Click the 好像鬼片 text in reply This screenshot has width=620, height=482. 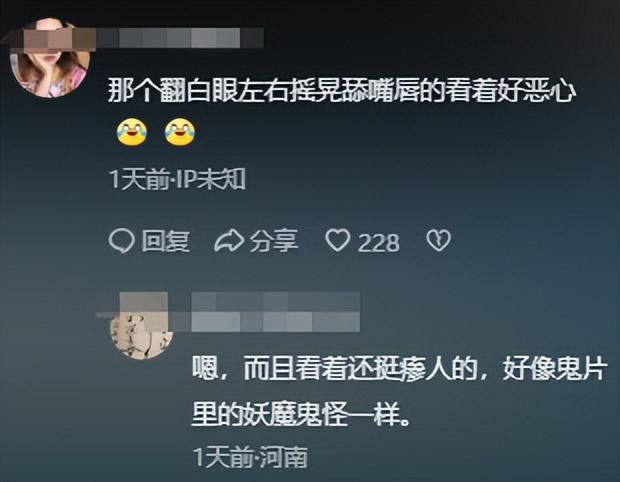(x=555, y=369)
